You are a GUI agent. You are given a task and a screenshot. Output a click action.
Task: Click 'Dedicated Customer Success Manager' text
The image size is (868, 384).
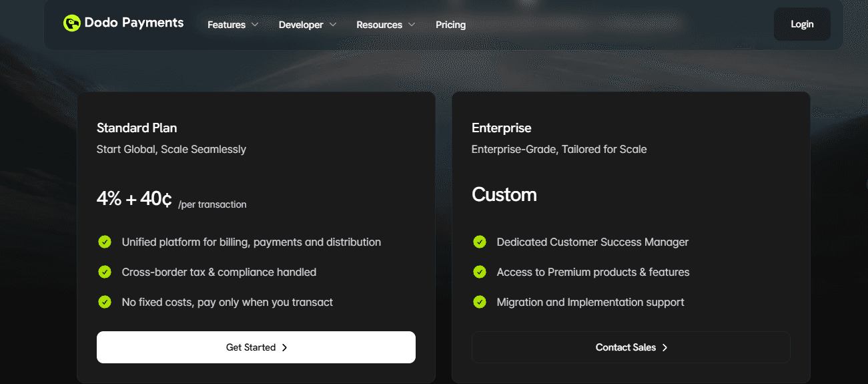[592, 242]
